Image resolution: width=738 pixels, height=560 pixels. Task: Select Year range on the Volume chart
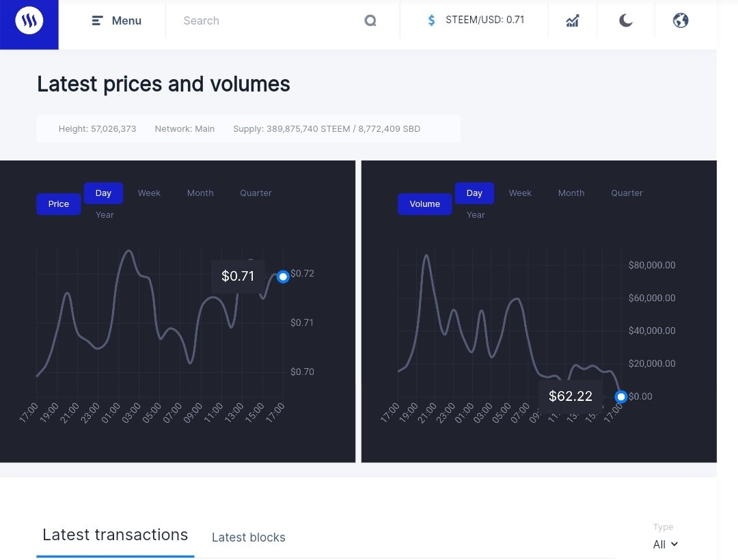pos(476,215)
